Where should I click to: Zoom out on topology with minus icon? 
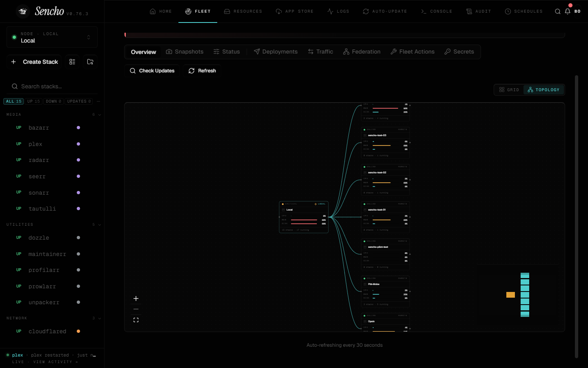(x=136, y=309)
